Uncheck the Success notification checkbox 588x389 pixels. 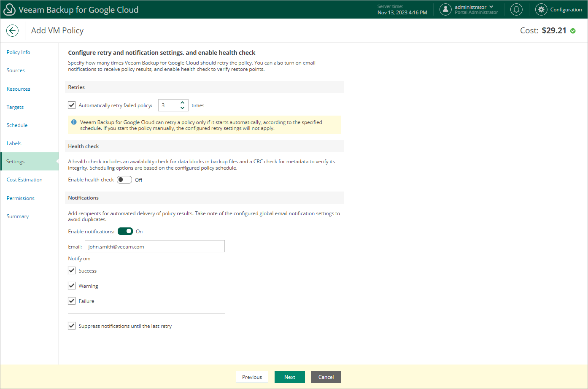[72, 270]
